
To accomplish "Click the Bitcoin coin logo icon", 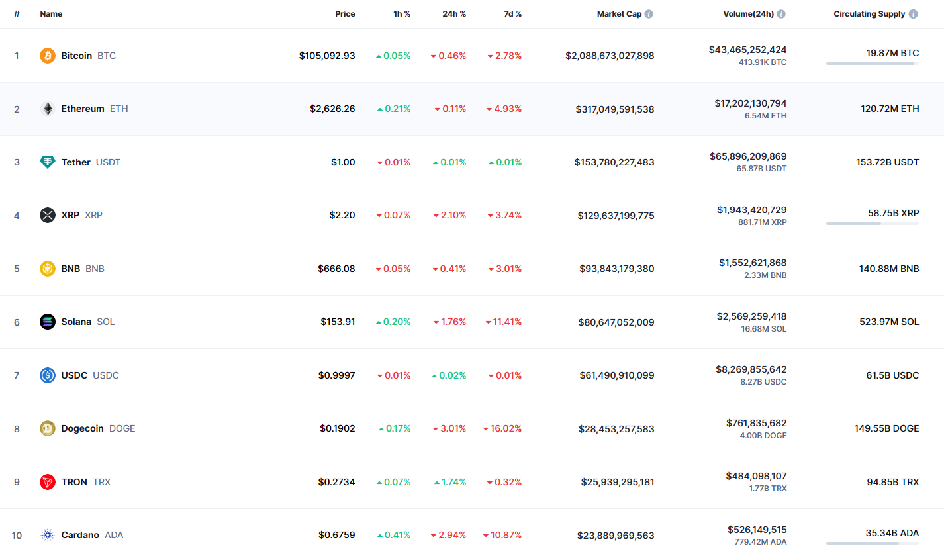I will tap(47, 56).
